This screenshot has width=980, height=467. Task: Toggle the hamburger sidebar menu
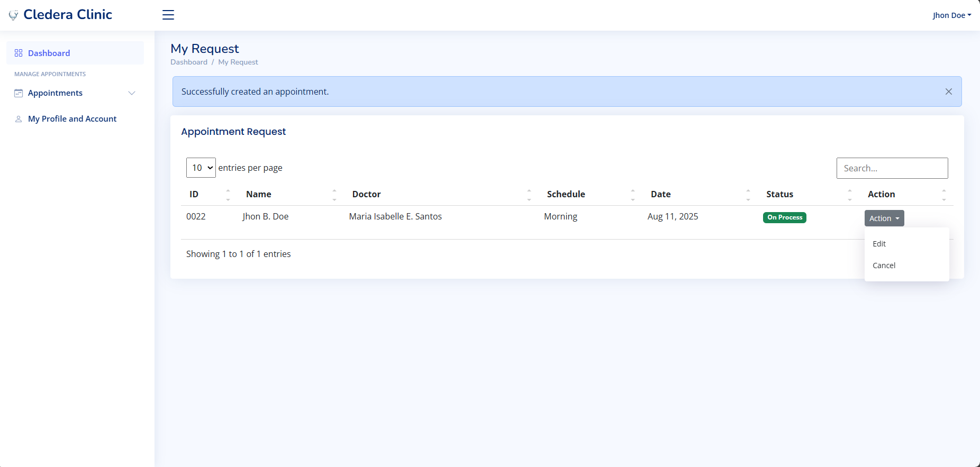tap(168, 15)
